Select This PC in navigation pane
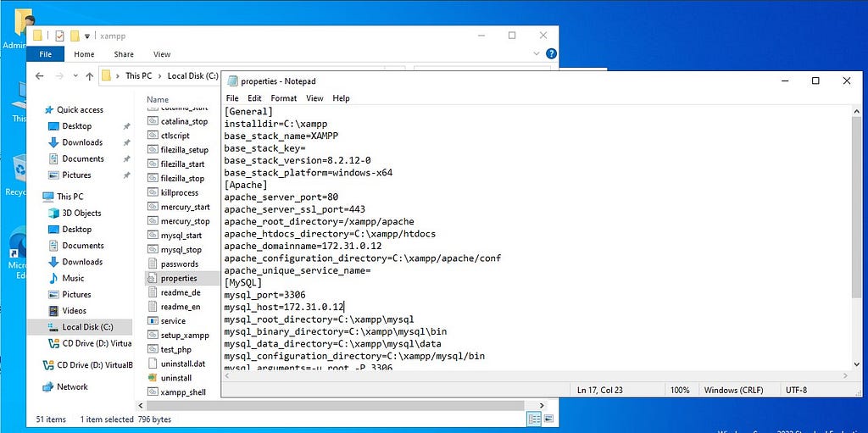Viewport: 868px width, 433px height. [70, 197]
